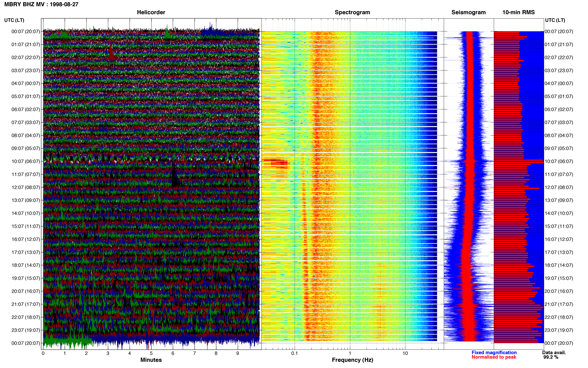
Task: Click the left '13:07 (09:07)' time label
Action: [x=26, y=200]
